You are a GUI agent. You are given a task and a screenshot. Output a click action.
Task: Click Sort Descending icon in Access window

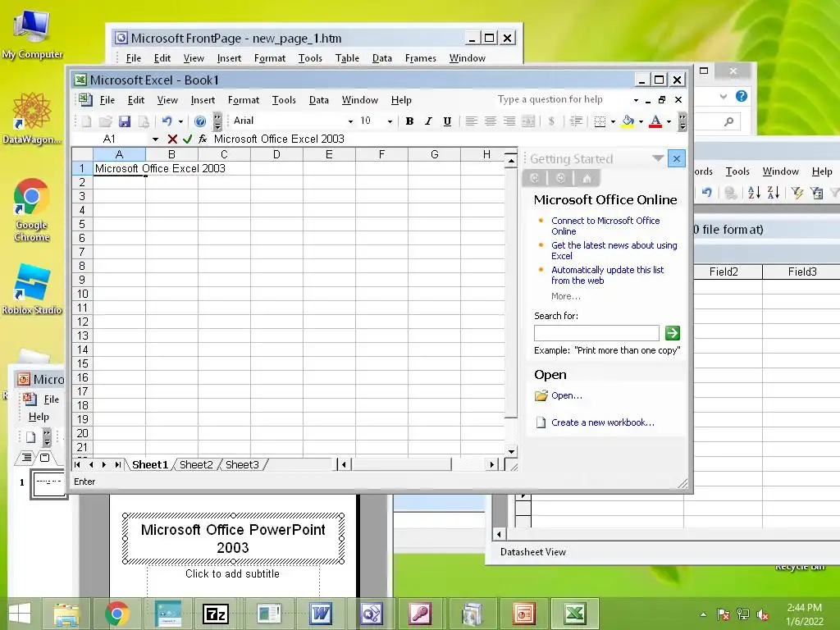[x=773, y=192]
